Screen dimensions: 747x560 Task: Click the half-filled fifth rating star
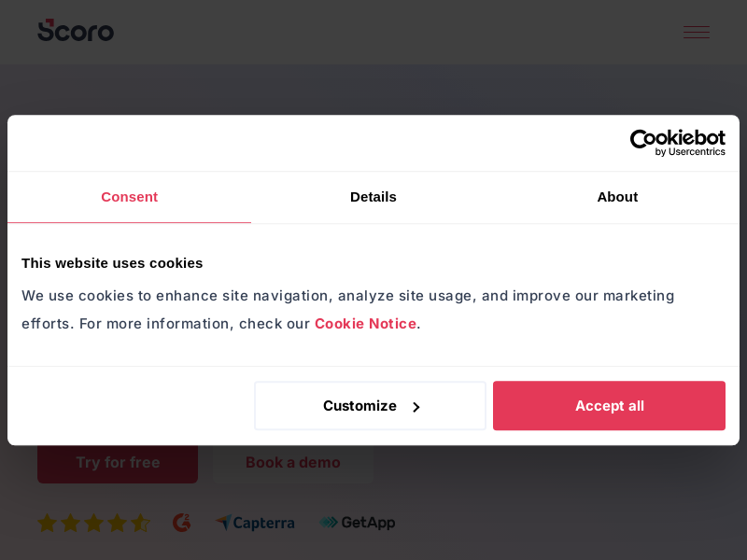(x=139, y=523)
